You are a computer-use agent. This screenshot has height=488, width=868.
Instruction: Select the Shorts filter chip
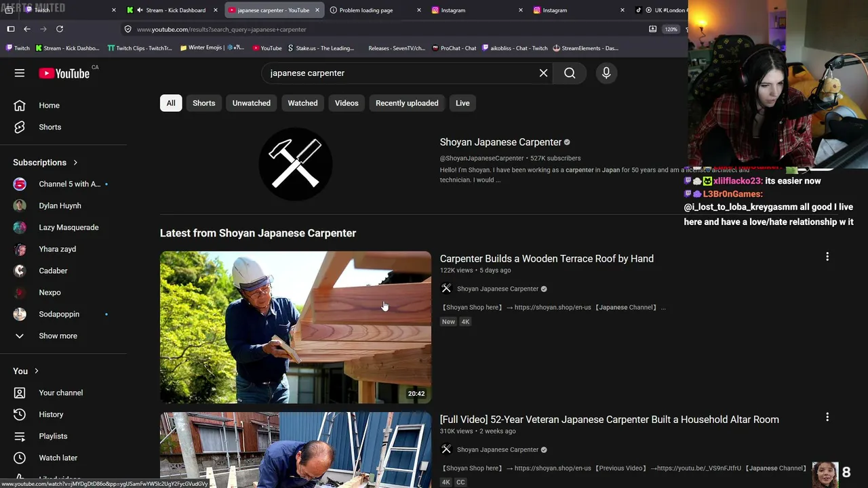point(203,103)
